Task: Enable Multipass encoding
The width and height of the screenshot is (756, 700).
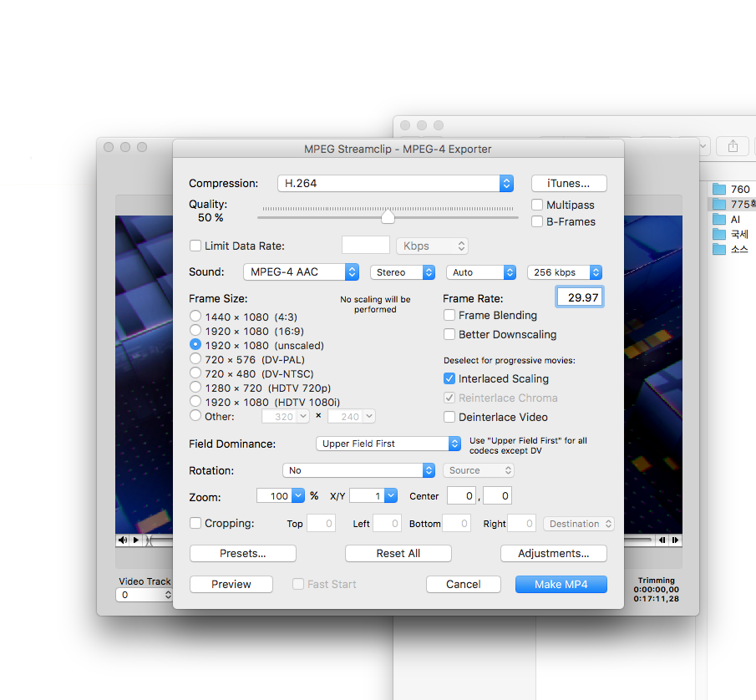Action: coord(536,205)
